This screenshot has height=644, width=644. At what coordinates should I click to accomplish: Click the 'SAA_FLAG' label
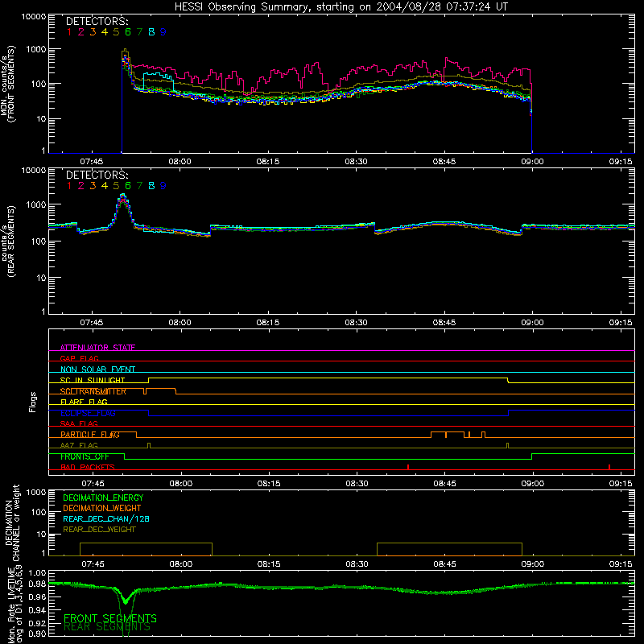79,423
